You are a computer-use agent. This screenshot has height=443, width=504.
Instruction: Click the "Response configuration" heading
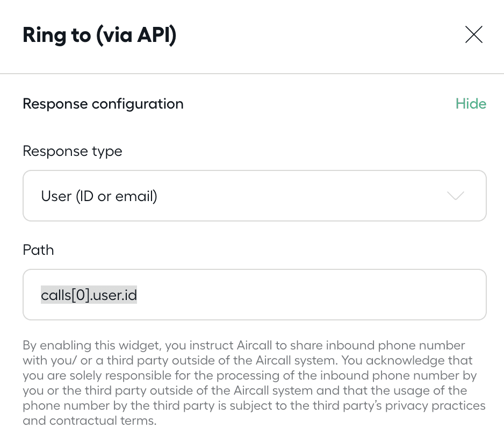pyautogui.click(x=103, y=104)
